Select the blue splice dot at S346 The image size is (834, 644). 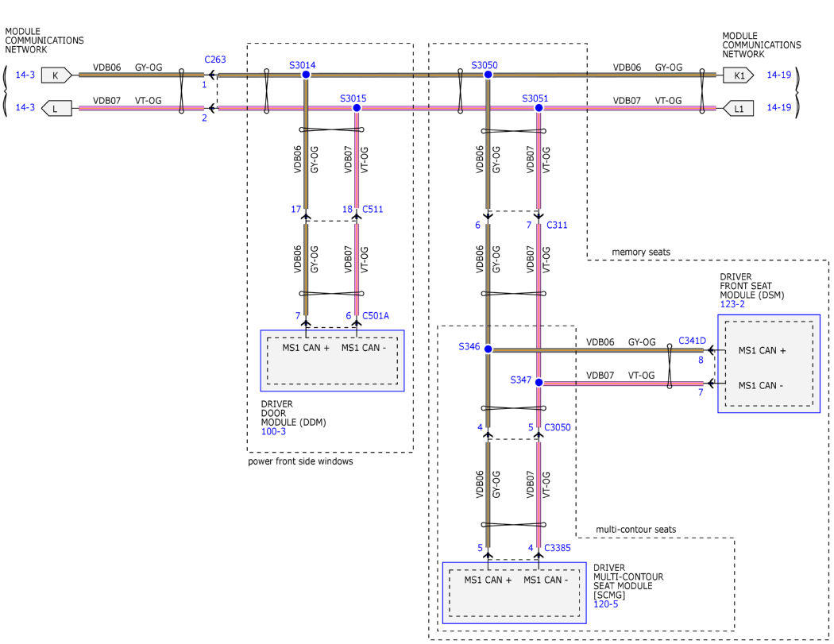488,349
